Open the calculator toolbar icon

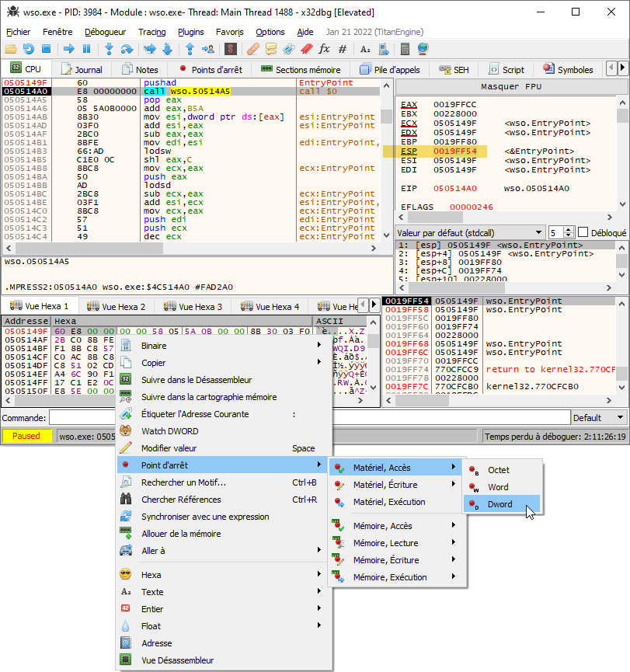tap(405, 49)
